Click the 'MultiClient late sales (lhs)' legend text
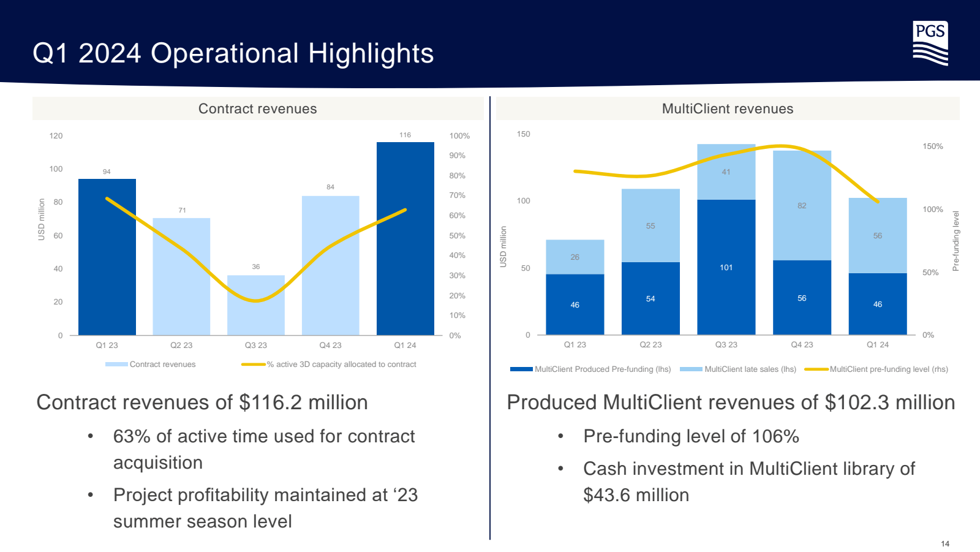Screen dimensions: 980x552 click(x=750, y=369)
